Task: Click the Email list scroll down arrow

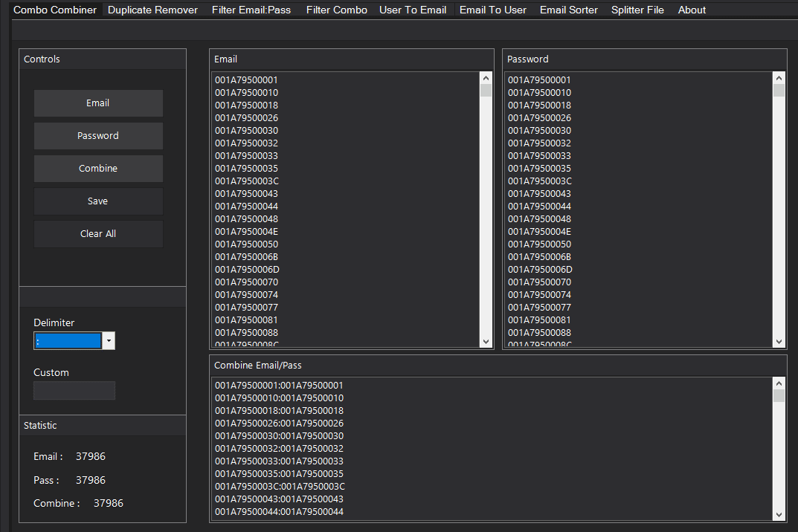Action: coord(486,342)
